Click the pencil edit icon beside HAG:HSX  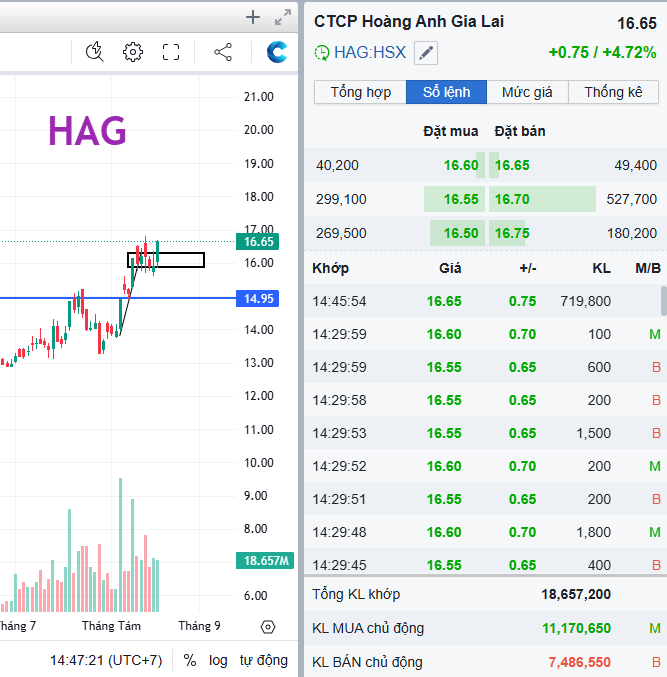pyautogui.click(x=426, y=52)
